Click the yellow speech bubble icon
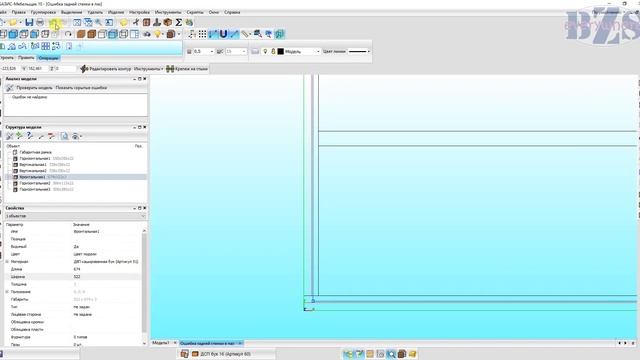Viewport: 640px width, 360px height. click(124, 22)
